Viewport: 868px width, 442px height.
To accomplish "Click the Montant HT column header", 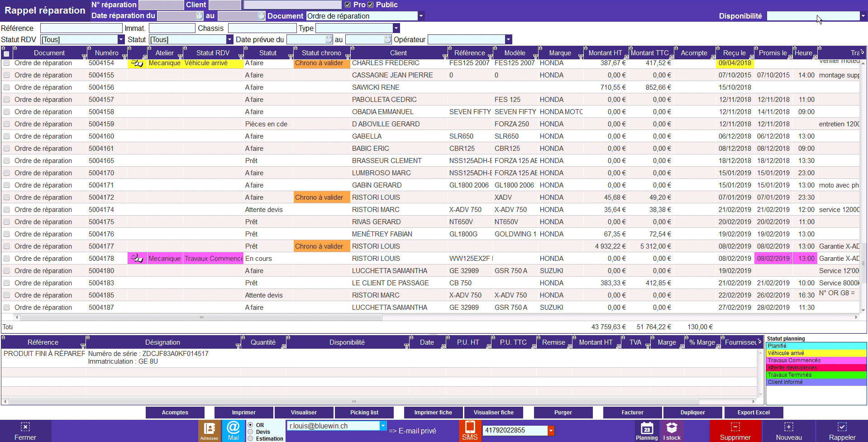I will coord(605,53).
